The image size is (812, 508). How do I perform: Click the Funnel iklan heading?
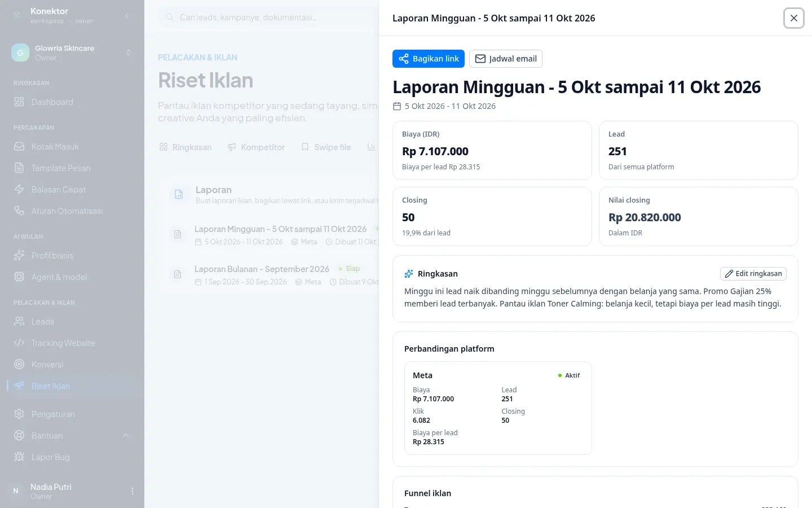point(427,493)
